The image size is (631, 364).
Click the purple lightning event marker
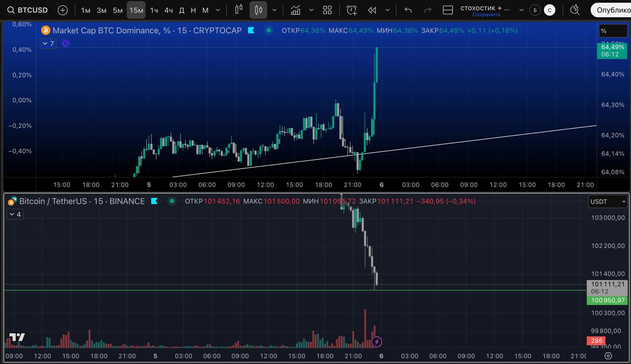pos(377,341)
